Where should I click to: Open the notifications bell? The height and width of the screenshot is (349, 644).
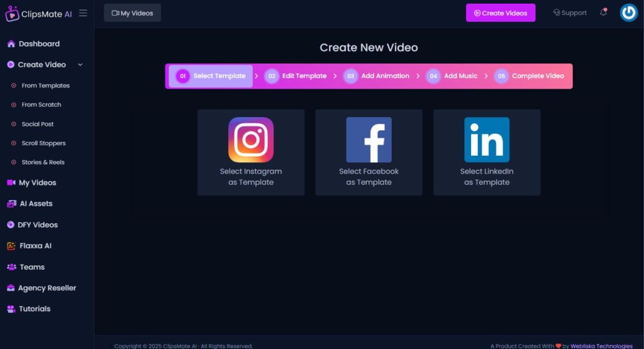pos(603,13)
